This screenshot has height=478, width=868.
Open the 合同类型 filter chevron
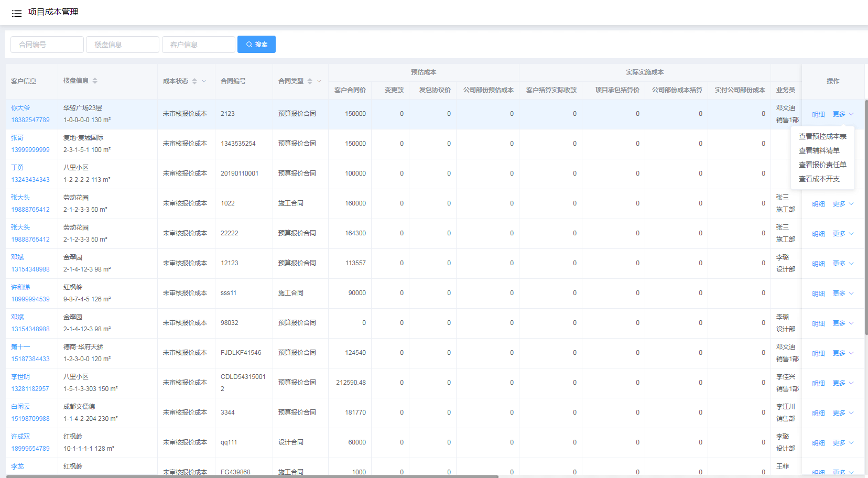click(319, 81)
